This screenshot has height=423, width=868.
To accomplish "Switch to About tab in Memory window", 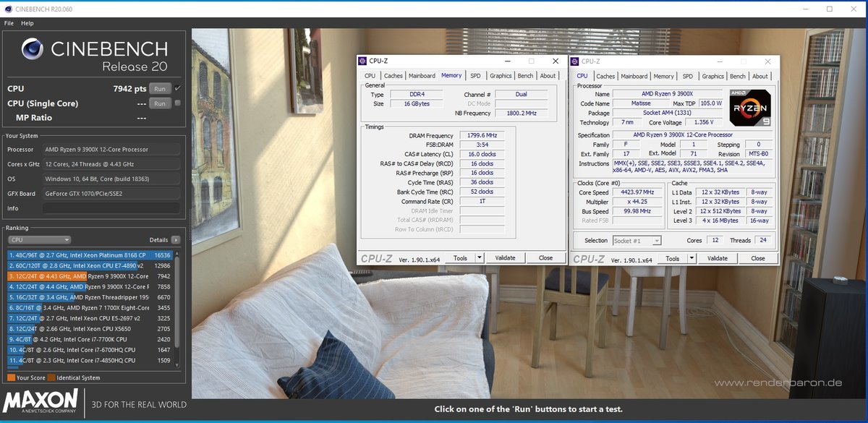I will click(548, 76).
